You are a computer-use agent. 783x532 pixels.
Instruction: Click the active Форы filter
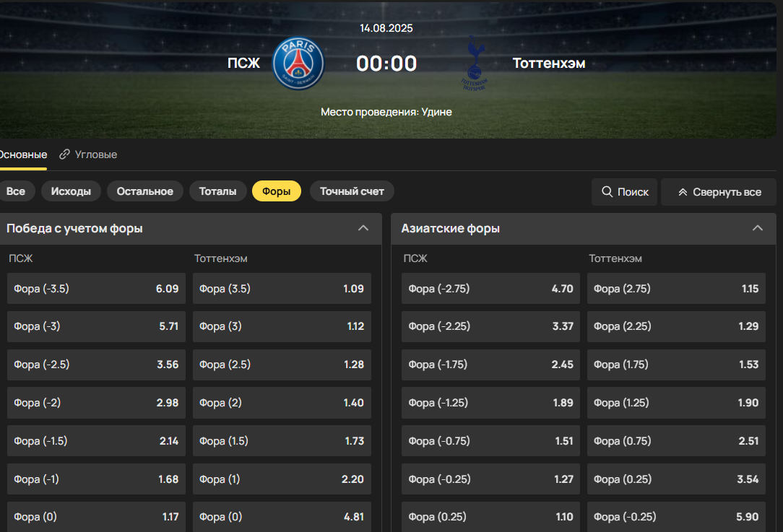pos(276,191)
